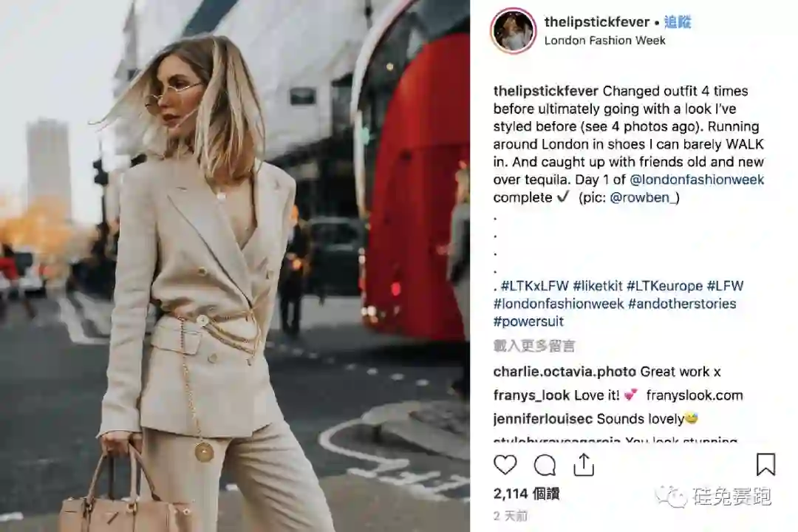Screen dimensions: 798x532
Task: Visit the @rowben_ photographer profile
Action: (x=644, y=197)
